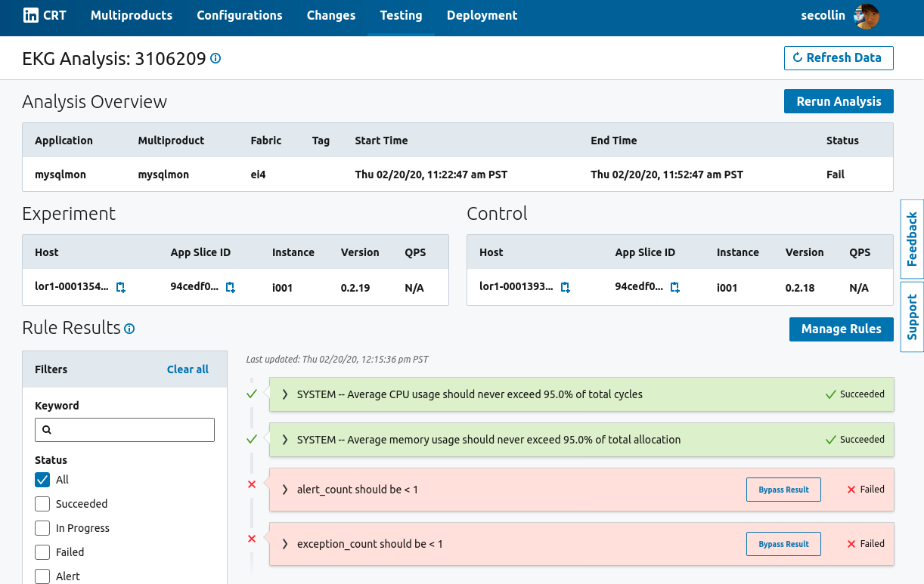Click the End Time value 11:52:47 am
This screenshot has height=584, width=924.
point(667,175)
